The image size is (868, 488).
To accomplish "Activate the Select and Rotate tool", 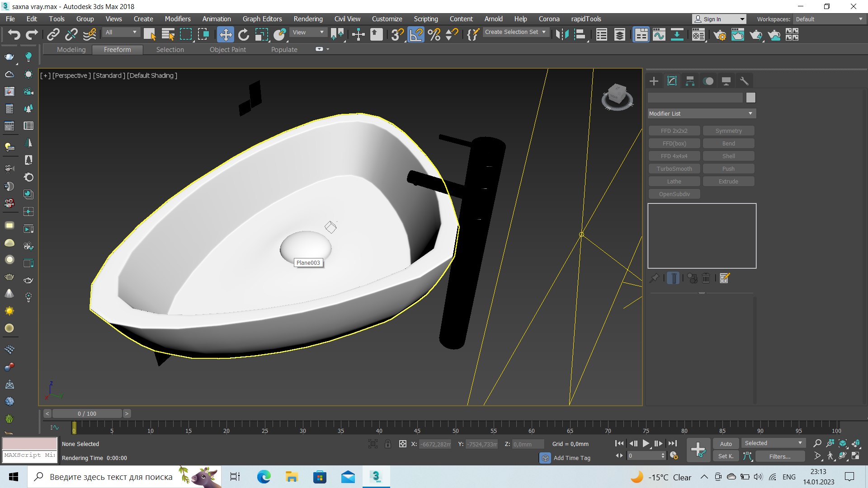I will click(243, 34).
